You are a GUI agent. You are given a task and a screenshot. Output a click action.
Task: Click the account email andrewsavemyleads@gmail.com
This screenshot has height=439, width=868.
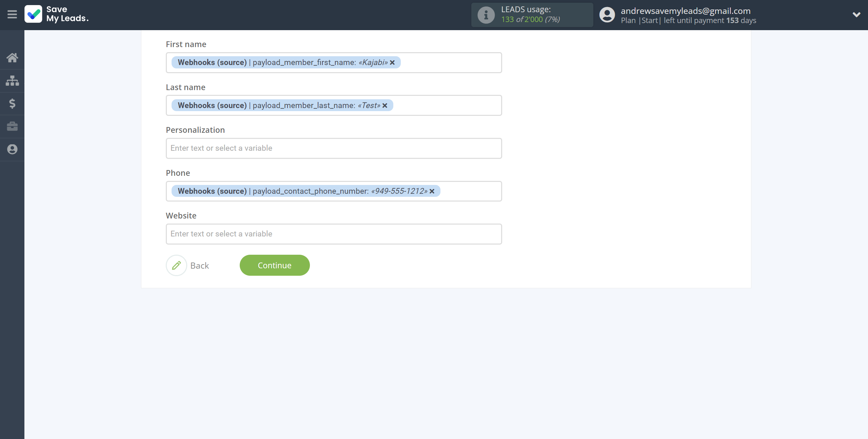686,11
